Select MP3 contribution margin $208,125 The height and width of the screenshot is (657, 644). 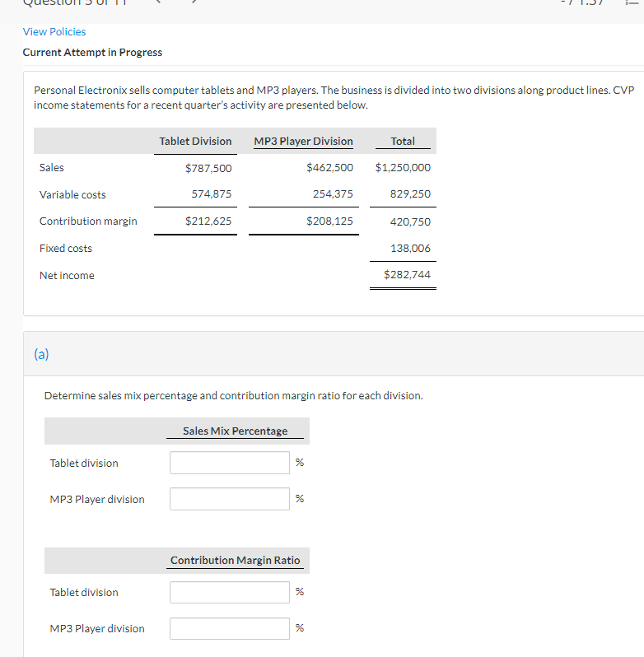pos(329,221)
